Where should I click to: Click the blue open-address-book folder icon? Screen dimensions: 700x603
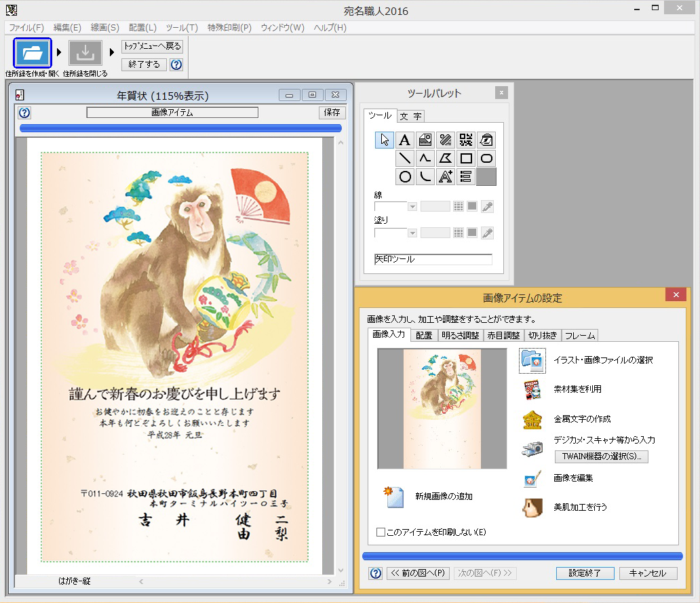(x=33, y=53)
